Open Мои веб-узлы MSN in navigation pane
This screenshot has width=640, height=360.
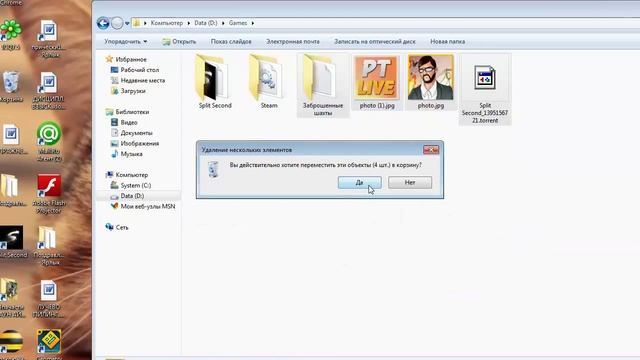click(143, 207)
